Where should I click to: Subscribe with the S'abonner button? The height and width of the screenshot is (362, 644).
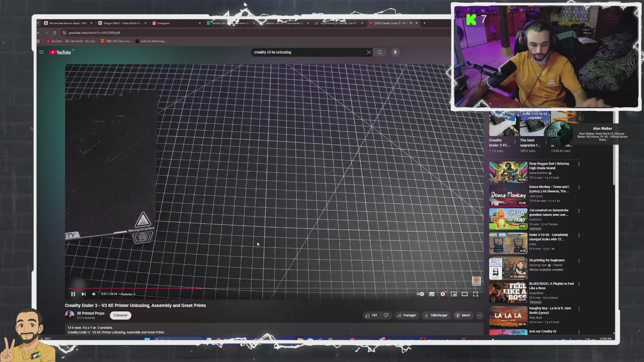coord(120,315)
